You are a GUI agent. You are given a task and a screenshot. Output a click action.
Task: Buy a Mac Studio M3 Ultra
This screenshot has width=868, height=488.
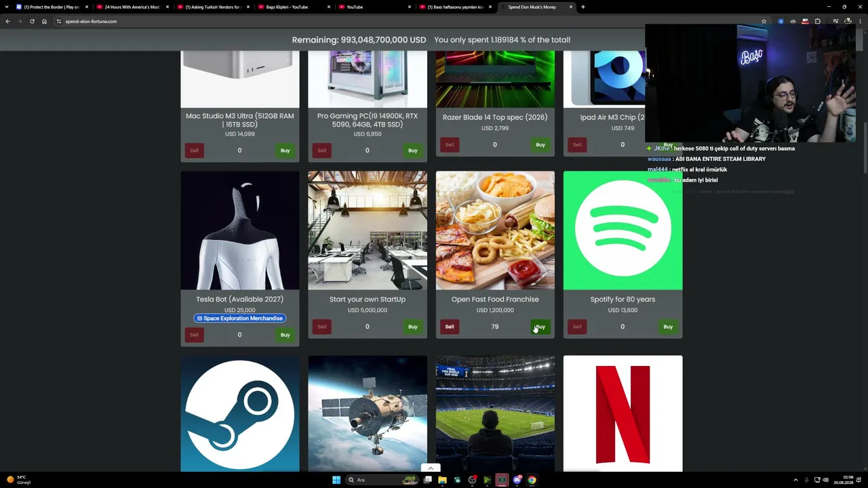click(285, 150)
